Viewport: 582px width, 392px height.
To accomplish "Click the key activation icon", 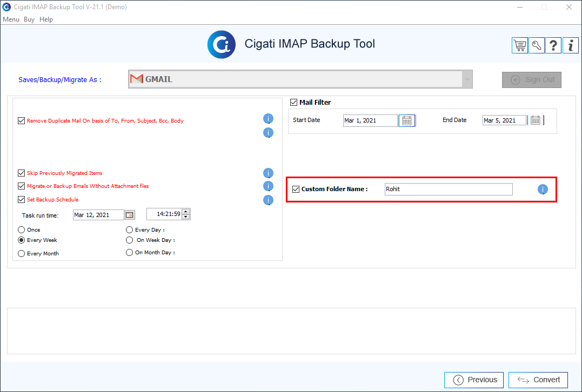I will pyautogui.click(x=537, y=45).
